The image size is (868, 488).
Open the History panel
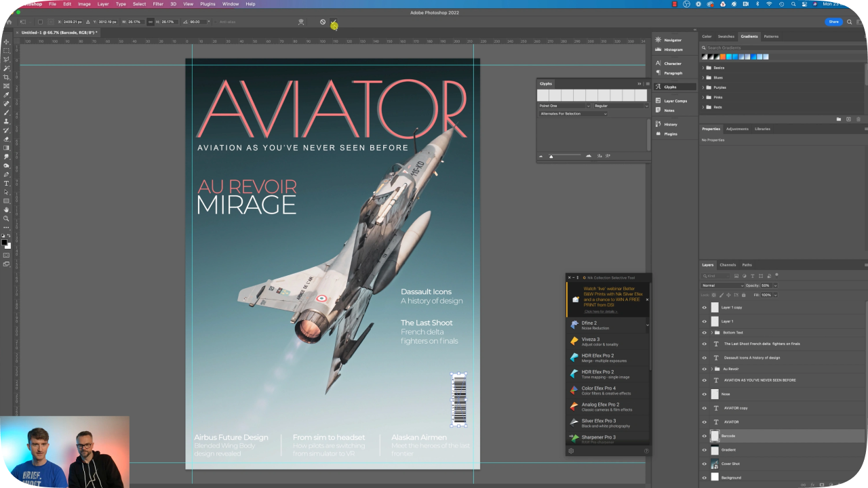(x=670, y=124)
